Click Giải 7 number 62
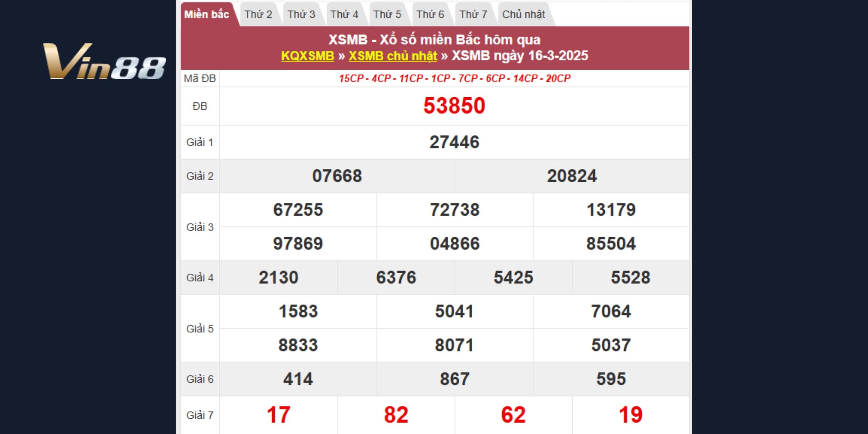This screenshot has width=868, height=434. coord(514,415)
